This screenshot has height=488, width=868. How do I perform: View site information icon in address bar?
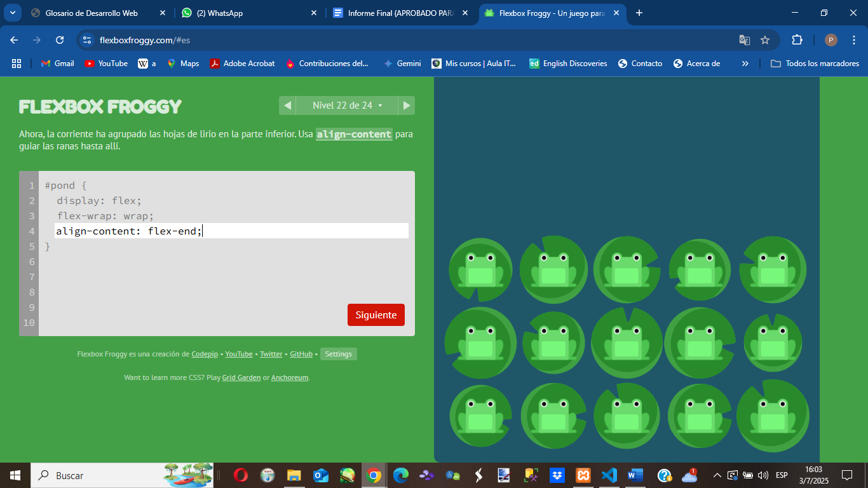coord(87,40)
